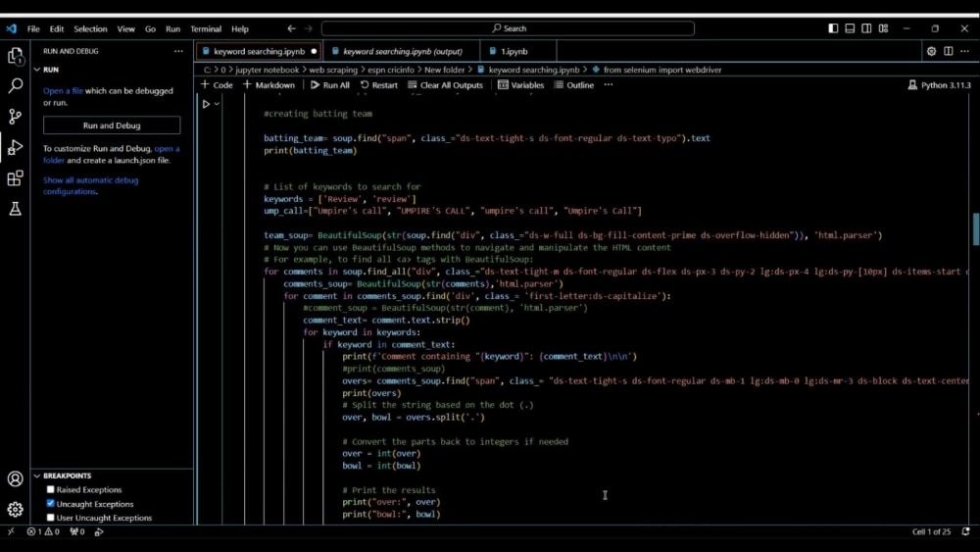
Task: Add a new Code cell
Action: coord(217,85)
